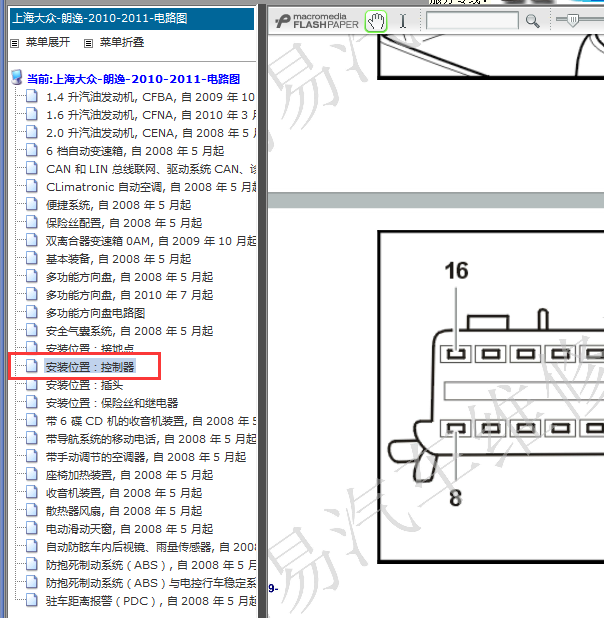
Task: Open 驻车距离报警（PDC）entry
Action: [x=151, y=601]
